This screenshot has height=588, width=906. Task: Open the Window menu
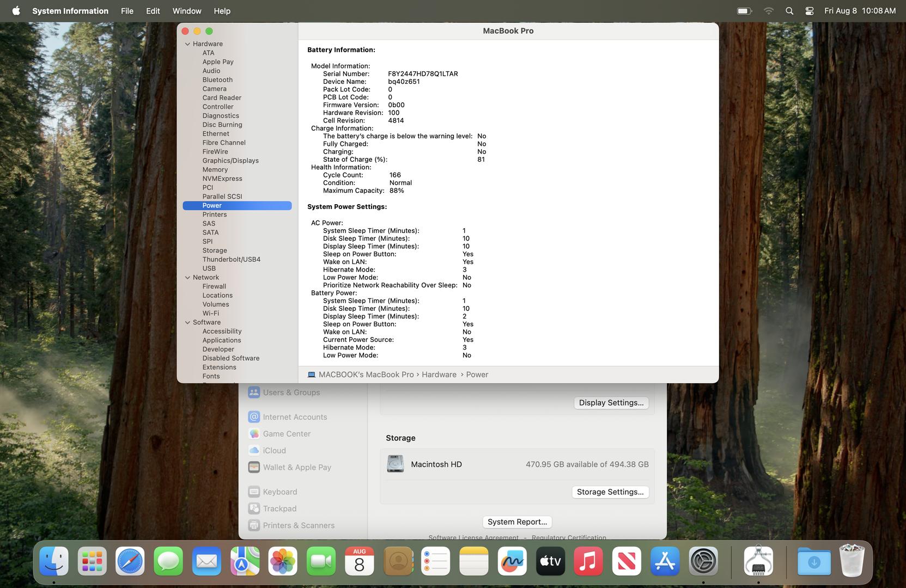187,11
